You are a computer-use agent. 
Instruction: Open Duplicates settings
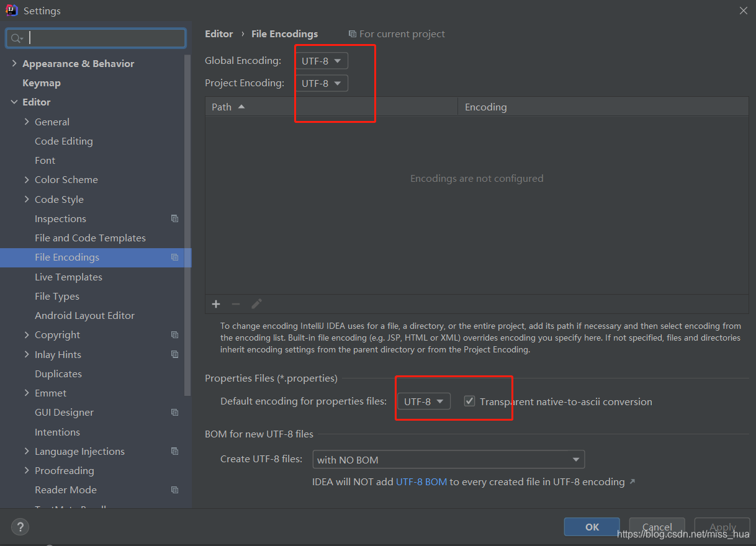58,374
